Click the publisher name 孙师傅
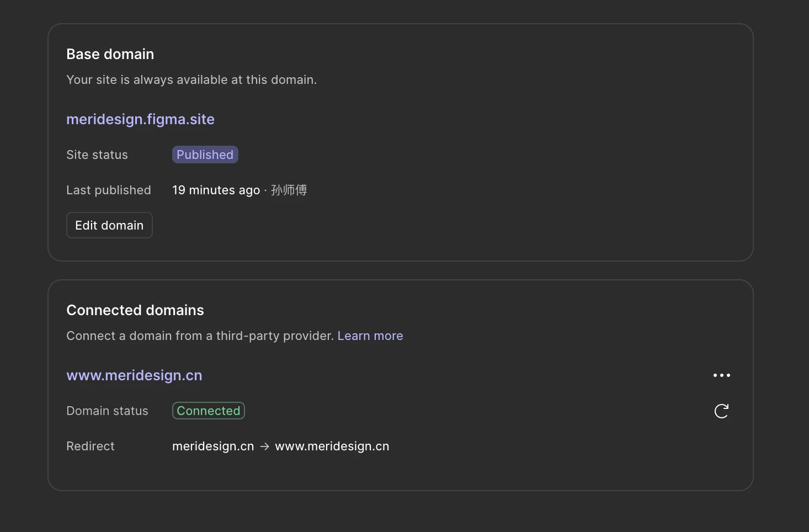This screenshot has width=809, height=532. 289,190
